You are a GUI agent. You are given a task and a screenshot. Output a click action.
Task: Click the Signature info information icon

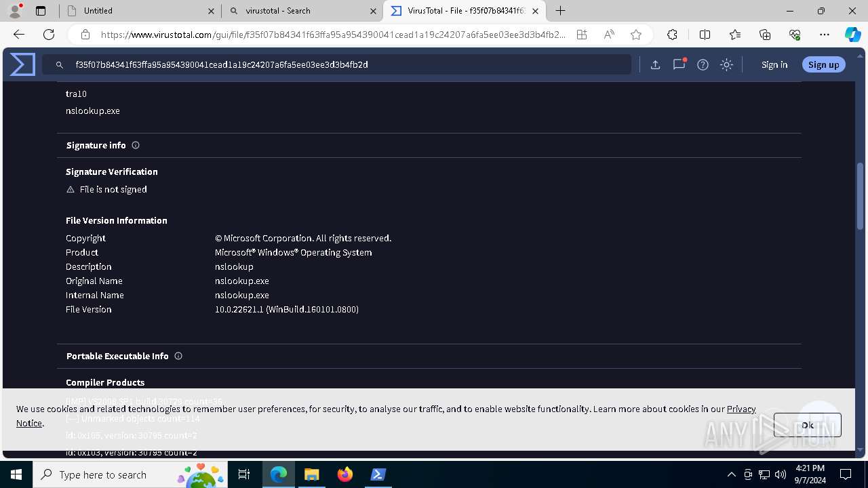point(136,145)
